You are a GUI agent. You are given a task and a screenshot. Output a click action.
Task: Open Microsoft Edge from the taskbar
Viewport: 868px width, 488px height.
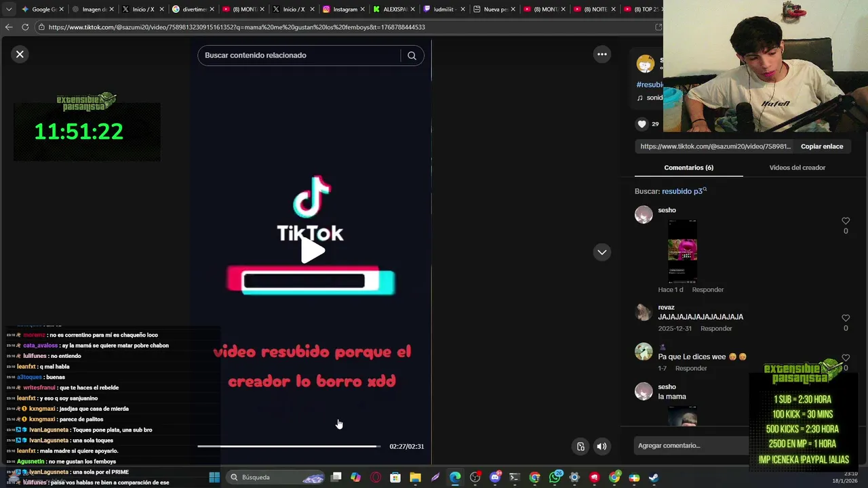[x=455, y=477]
